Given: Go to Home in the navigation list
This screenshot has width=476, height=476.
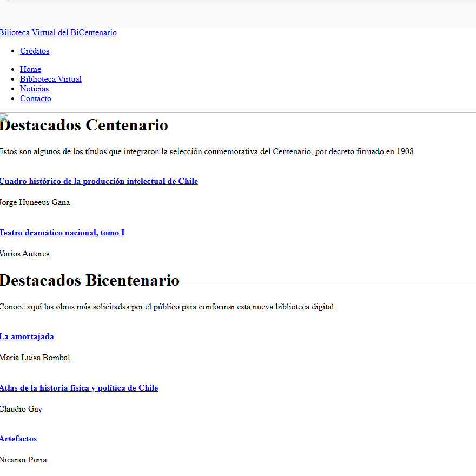Looking at the screenshot, I should coord(30,69).
